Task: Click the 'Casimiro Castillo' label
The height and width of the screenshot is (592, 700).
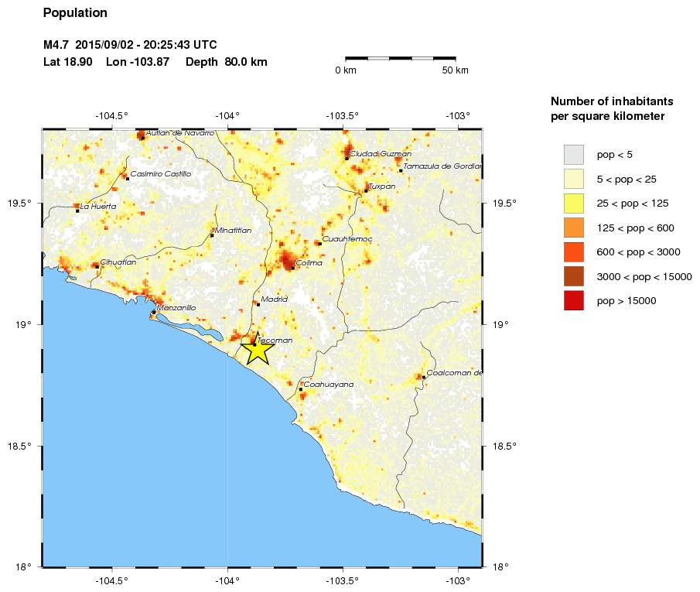Action: point(161,174)
